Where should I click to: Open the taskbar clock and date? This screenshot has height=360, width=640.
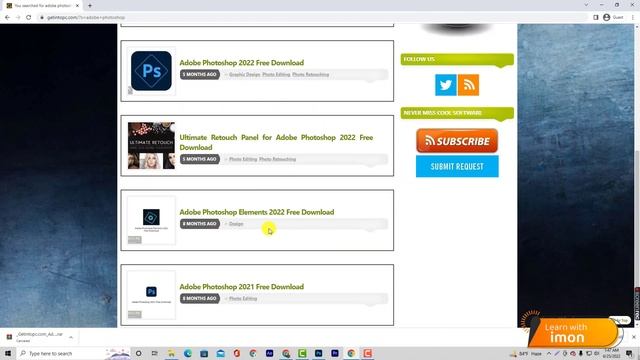click(x=611, y=353)
